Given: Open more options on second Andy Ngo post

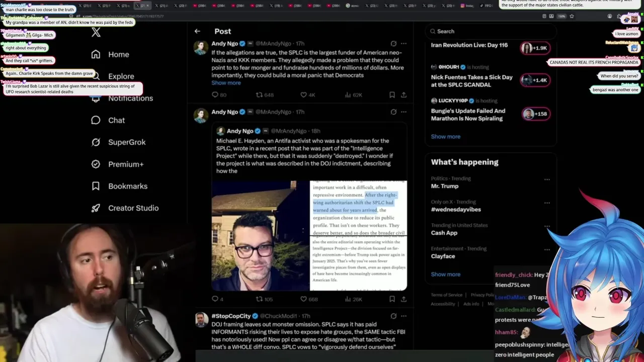Looking at the screenshot, I should click(404, 112).
